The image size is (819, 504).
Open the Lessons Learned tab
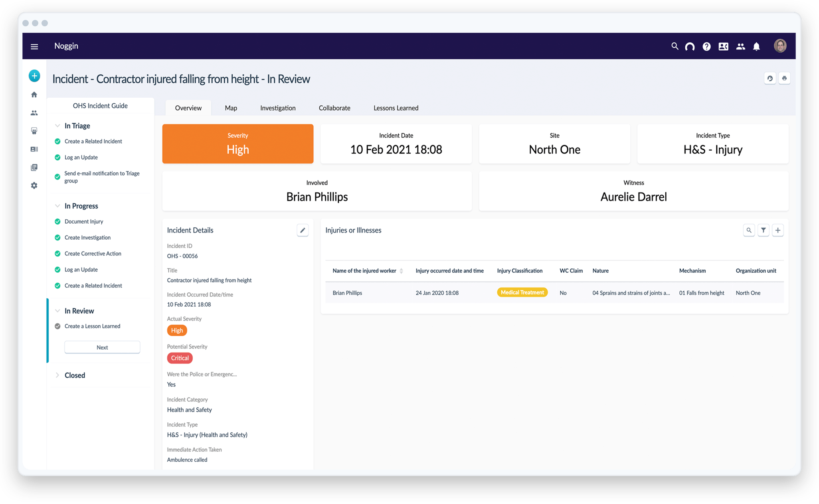[x=396, y=108]
